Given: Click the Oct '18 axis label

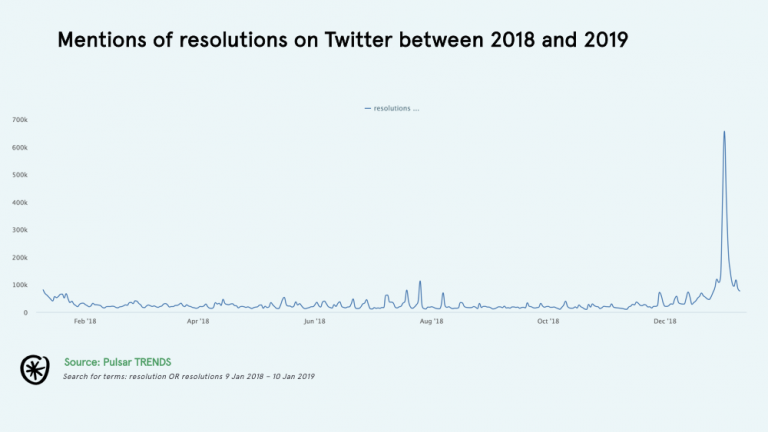Looking at the screenshot, I should click(x=548, y=322).
